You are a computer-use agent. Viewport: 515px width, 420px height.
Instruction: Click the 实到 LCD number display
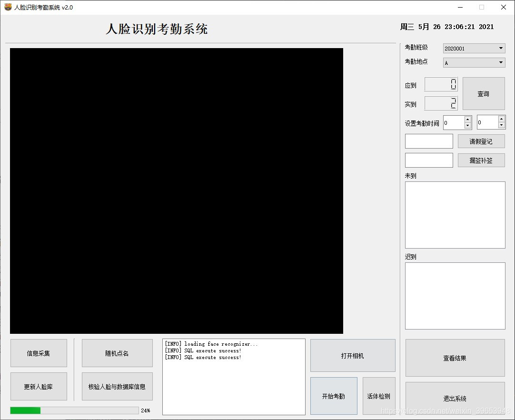pos(441,103)
